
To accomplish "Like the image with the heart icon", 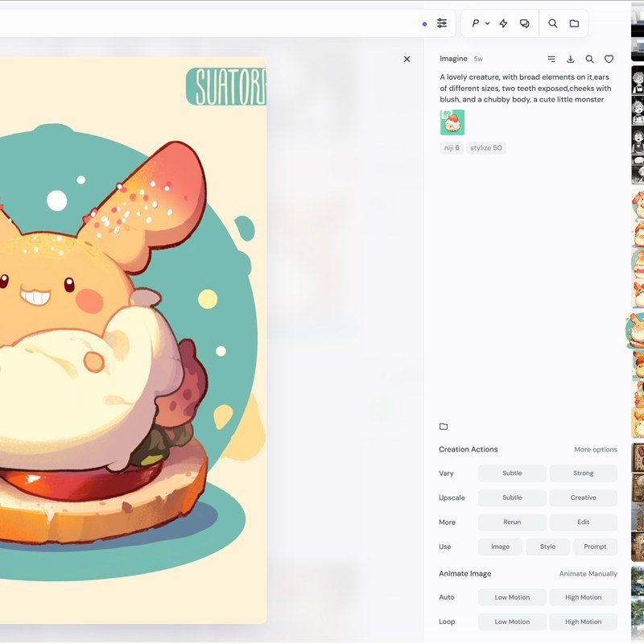I will coord(609,59).
